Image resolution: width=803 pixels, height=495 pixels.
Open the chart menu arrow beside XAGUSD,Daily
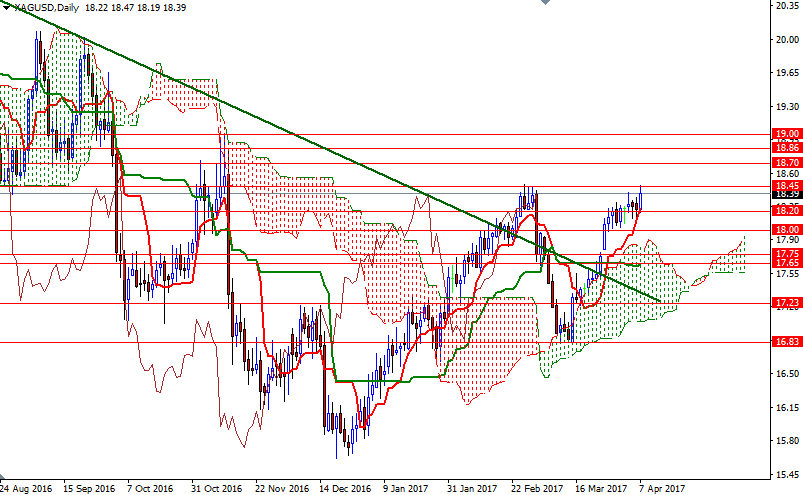click(7, 7)
